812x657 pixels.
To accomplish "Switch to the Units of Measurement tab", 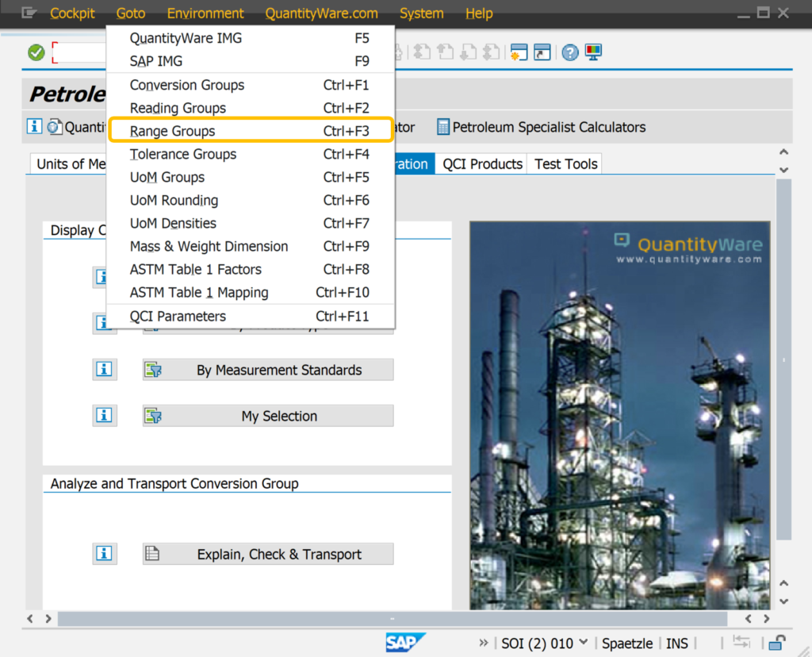I will (x=69, y=163).
